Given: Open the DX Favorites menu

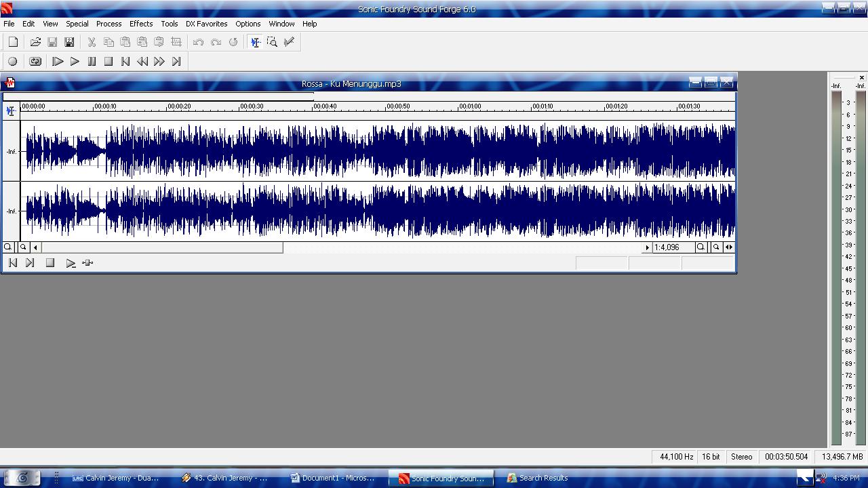Looking at the screenshot, I should tap(207, 24).
